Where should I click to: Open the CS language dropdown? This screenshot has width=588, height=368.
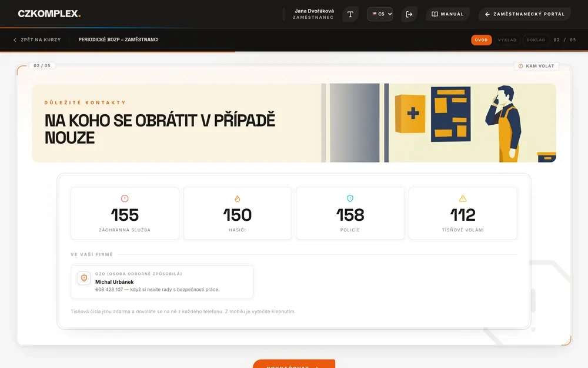point(380,14)
